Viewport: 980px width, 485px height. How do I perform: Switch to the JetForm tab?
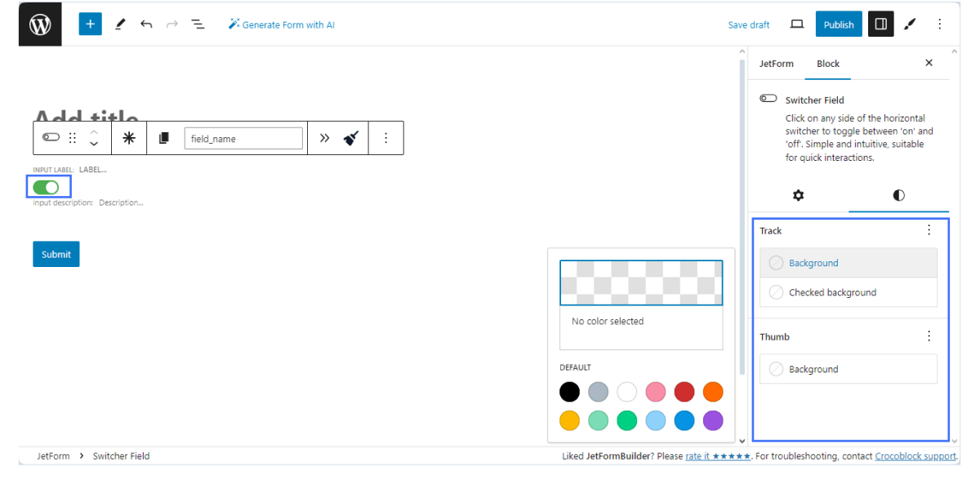[x=776, y=64]
